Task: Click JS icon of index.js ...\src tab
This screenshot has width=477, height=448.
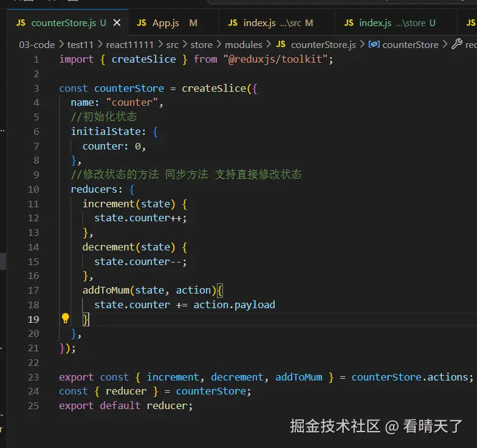Action: (x=233, y=23)
